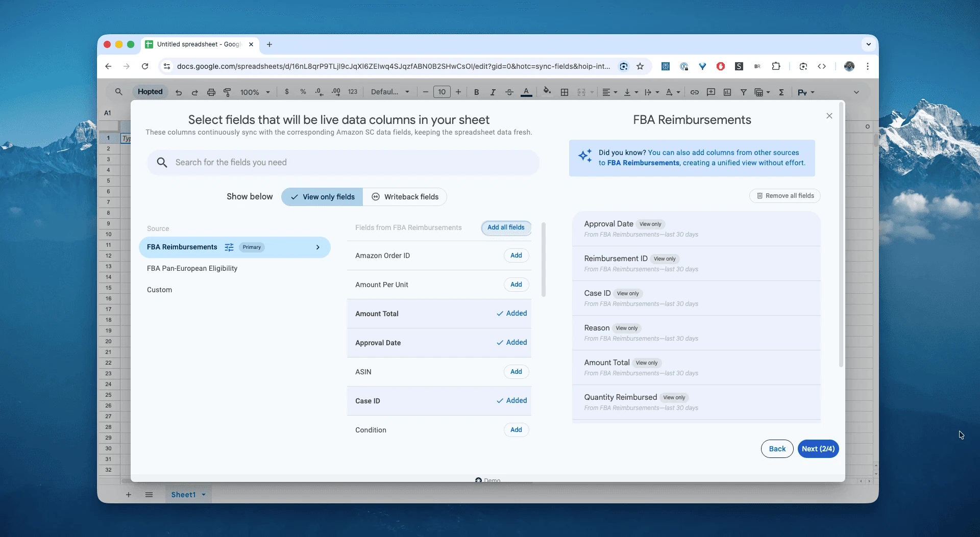
Task: Open the fill color picker
Action: pyautogui.click(x=547, y=91)
